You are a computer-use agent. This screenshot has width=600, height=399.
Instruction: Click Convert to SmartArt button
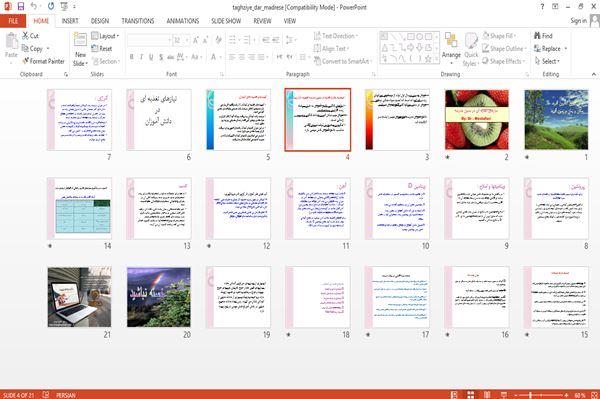pyautogui.click(x=342, y=61)
